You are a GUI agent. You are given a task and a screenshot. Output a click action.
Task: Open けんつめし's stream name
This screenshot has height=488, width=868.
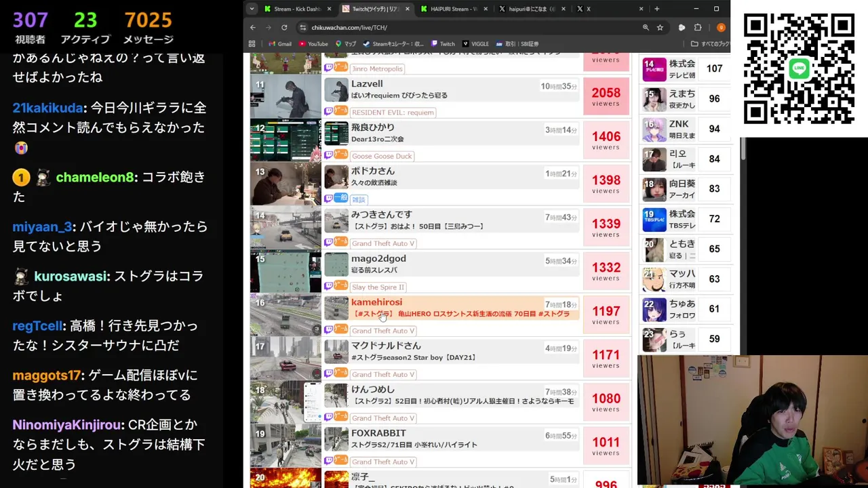372,389
